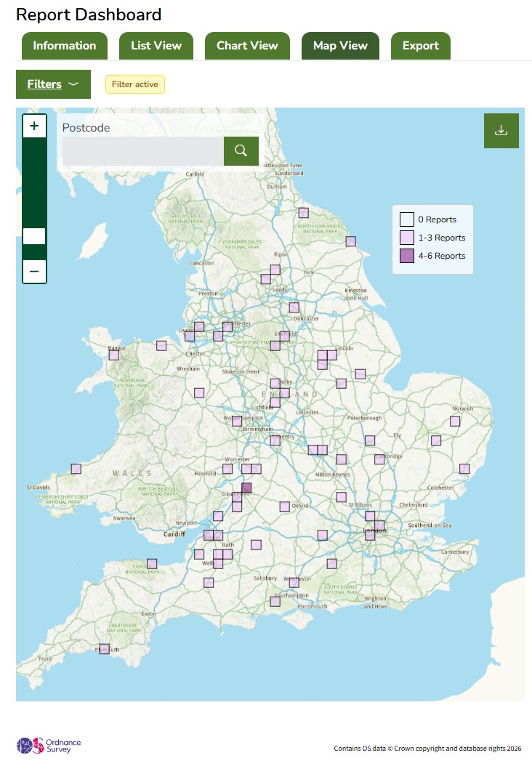Select the report square north of Doncaster
The height and width of the screenshot is (766, 532).
(294, 307)
